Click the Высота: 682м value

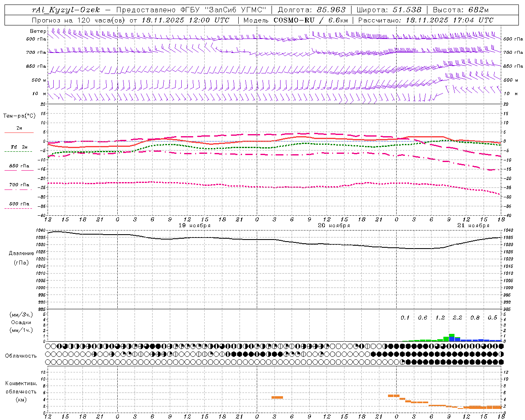click(x=461, y=10)
